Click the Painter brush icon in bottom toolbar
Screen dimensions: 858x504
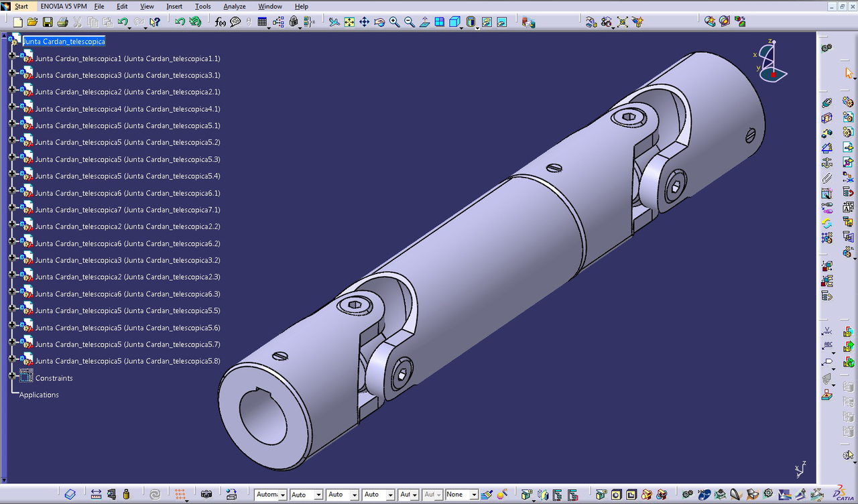click(487, 495)
